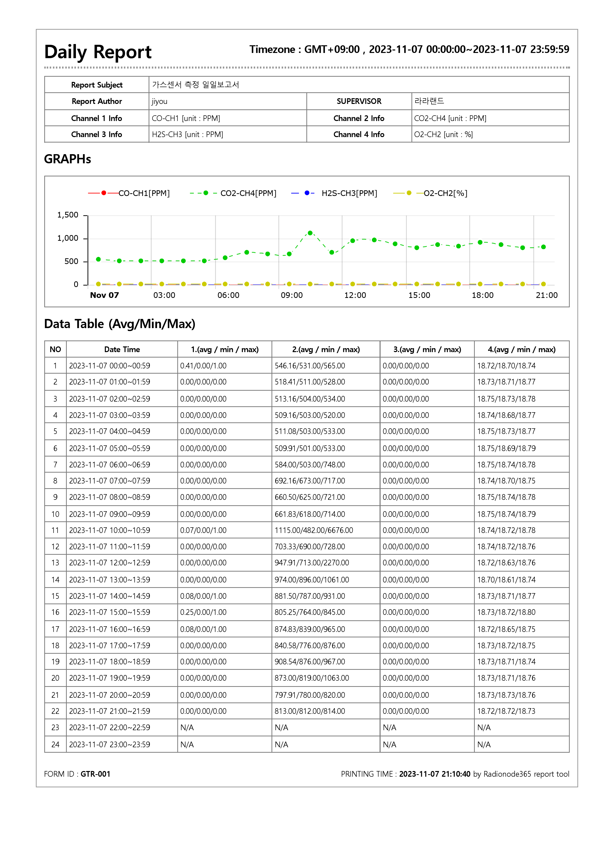The height and width of the screenshot is (868, 613).
Task: Click the 'GRAPHs' section heading
Action: tap(68, 159)
